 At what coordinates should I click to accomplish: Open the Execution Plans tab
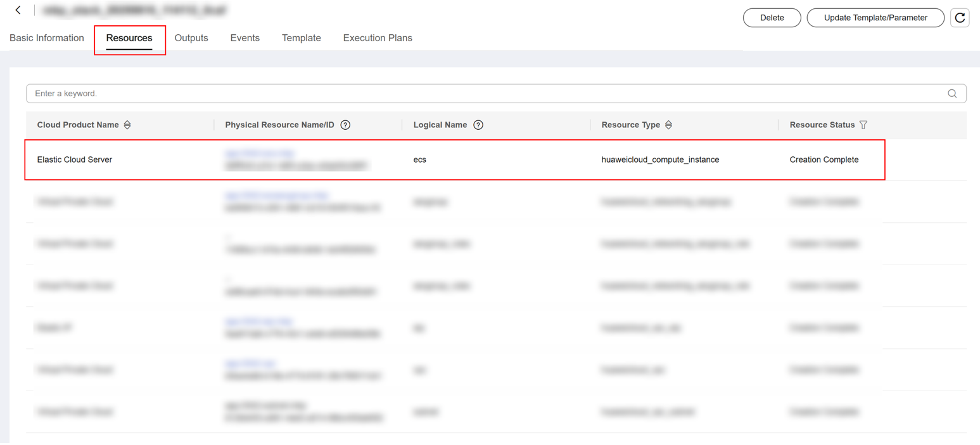378,38
